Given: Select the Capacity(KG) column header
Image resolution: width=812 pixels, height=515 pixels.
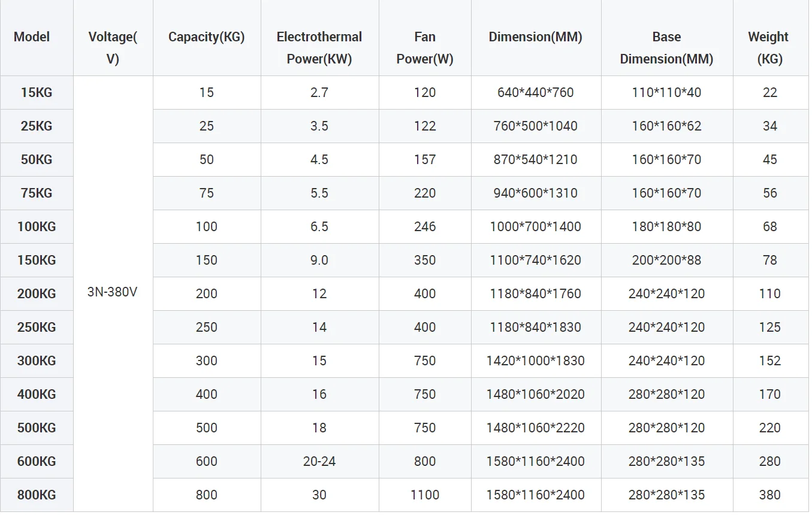Looking at the screenshot, I should (x=206, y=37).
